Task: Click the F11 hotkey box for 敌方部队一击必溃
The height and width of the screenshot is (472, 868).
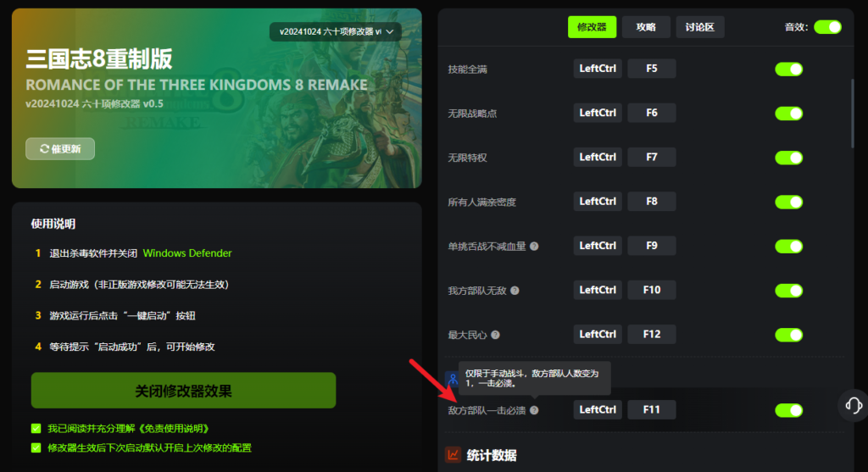Action: click(652, 409)
